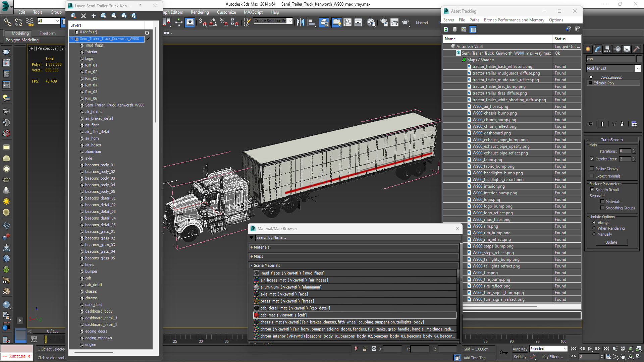
Task: Expand the Maps group in Material/Map Browser
Action: tap(252, 256)
